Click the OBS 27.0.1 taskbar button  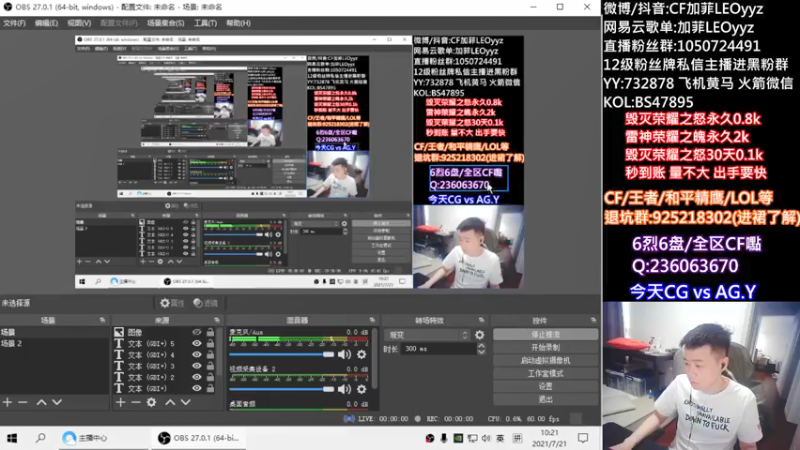(198, 438)
